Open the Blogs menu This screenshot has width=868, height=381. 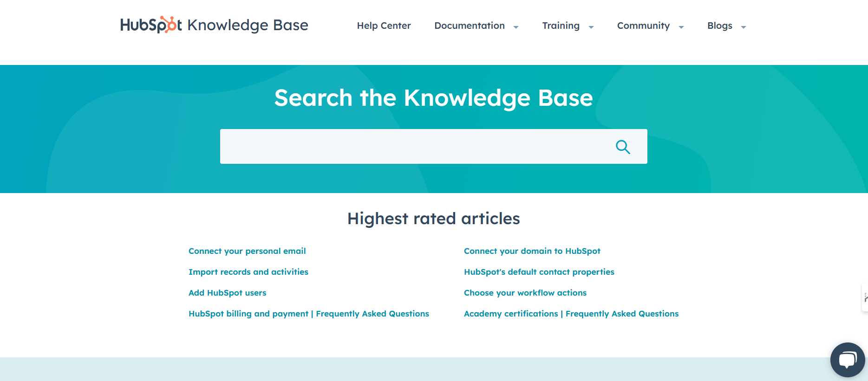point(719,26)
